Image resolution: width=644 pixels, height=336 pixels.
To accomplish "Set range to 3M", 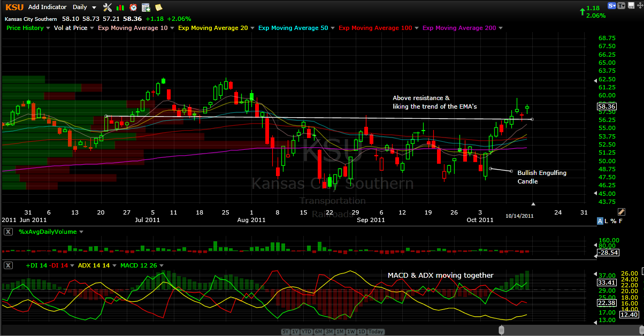I will click(328, 332).
